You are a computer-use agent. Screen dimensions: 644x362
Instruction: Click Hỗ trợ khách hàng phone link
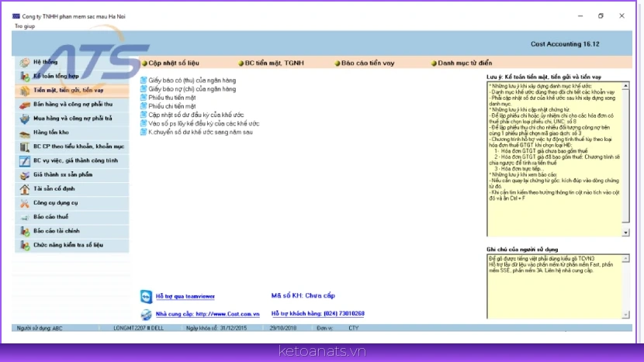coord(318,314)
